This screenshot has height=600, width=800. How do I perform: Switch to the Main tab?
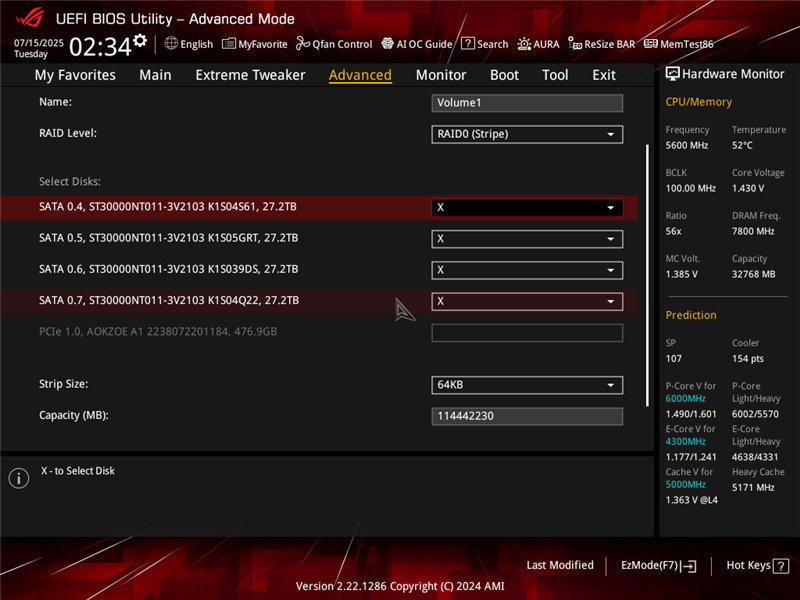155,75
